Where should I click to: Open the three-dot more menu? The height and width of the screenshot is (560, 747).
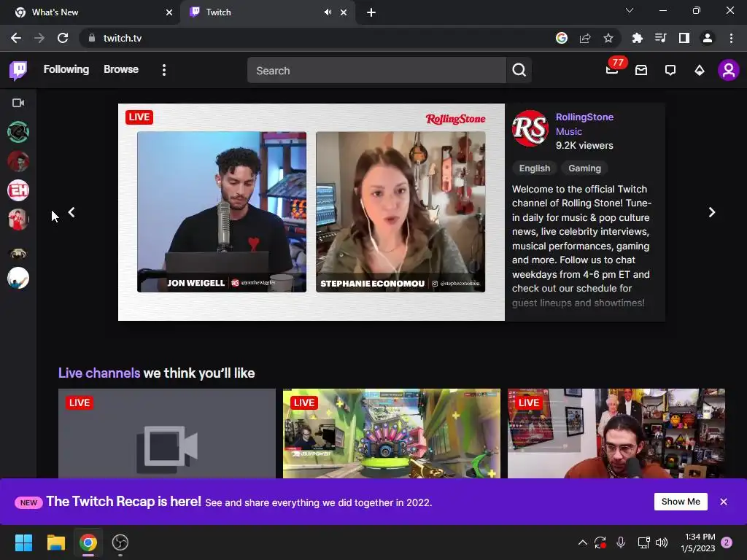click(164, 71)
